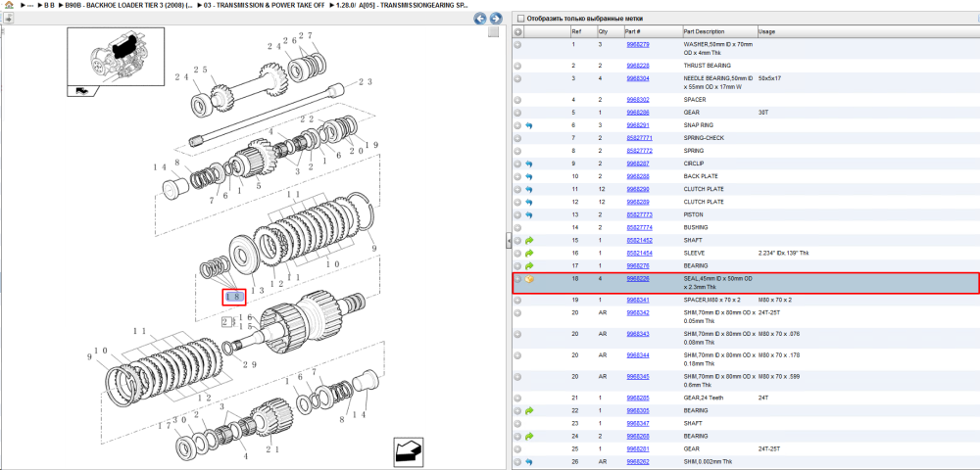This screenshot has width=980, height=470.
Task: Click Qty column header
Action: click(610, 32)
